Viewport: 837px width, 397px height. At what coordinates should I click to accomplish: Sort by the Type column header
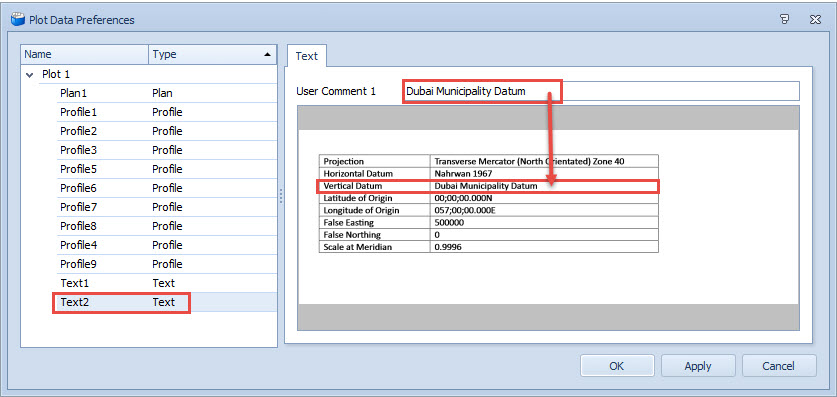pos(212,54)
